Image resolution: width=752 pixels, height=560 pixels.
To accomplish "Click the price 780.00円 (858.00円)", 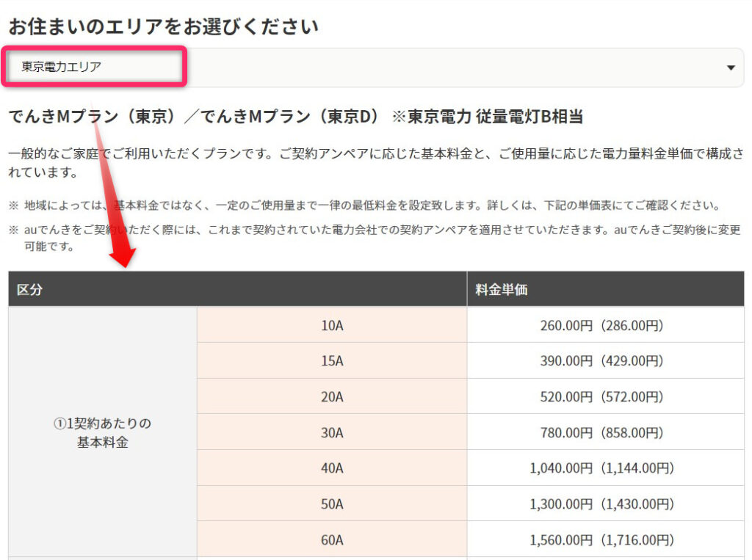I will click(601, 433).
